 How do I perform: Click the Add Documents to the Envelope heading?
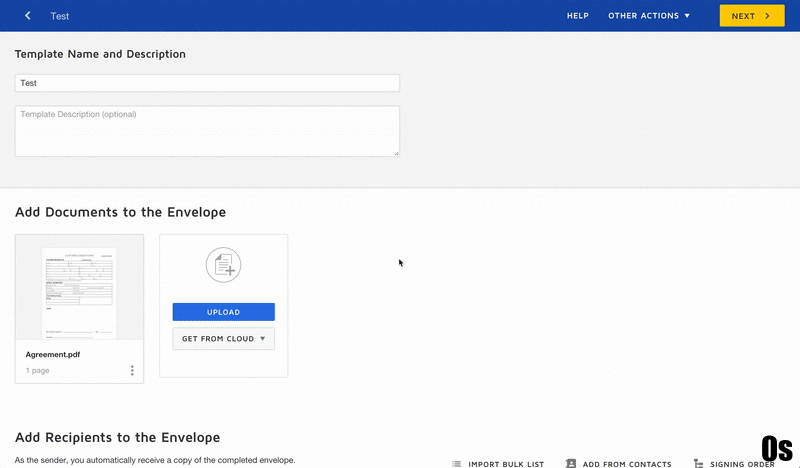pyautogui.click(x=120, y=212)
